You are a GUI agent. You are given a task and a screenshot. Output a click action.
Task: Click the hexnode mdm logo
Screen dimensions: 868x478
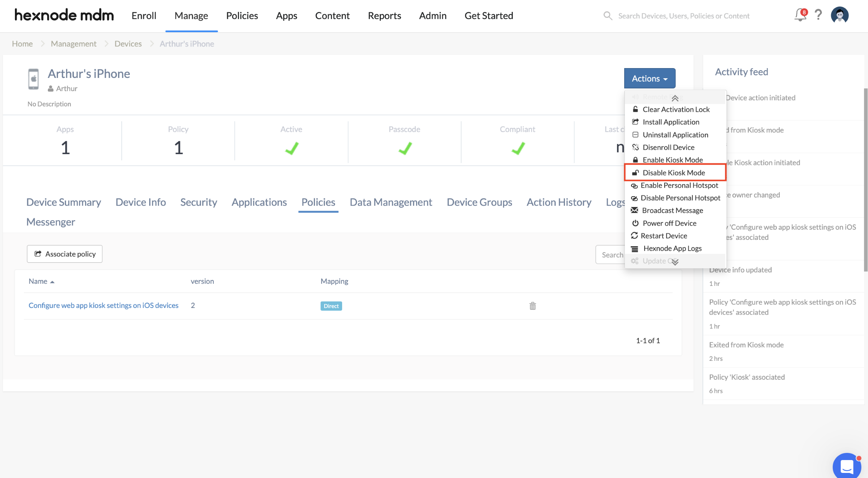(x=64, y=15)
